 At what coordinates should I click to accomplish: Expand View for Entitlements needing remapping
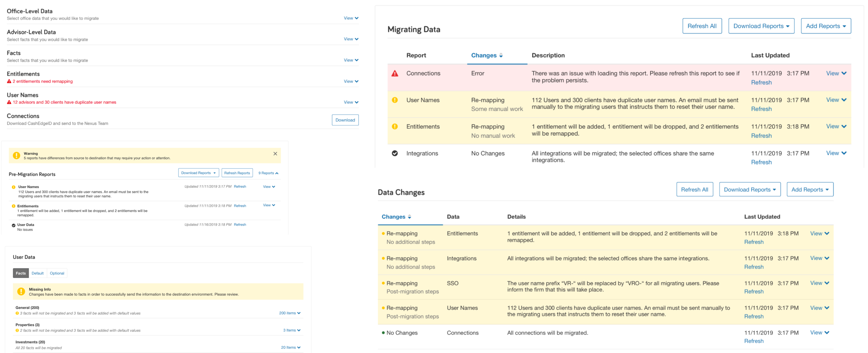point(351,81)
